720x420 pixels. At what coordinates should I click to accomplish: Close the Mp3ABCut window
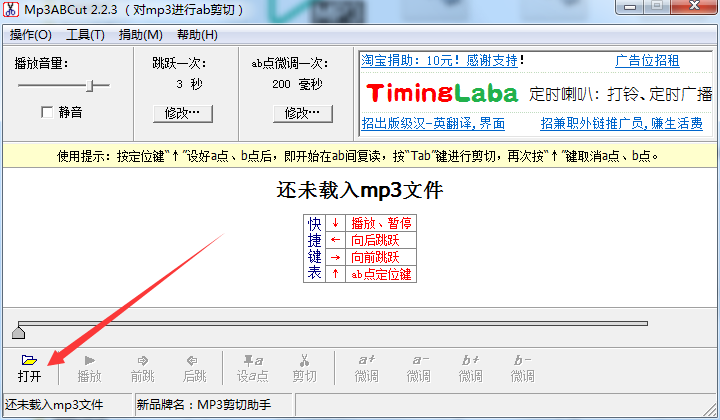click(x=694, y=6)
